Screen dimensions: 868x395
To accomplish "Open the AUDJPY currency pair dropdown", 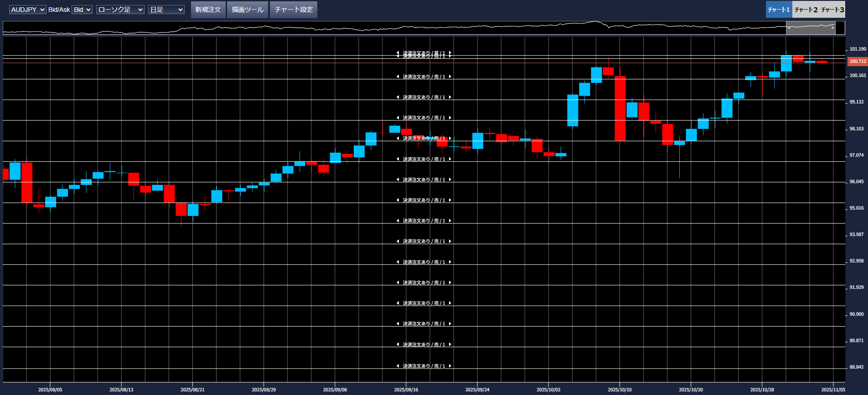I will [27, 10].
